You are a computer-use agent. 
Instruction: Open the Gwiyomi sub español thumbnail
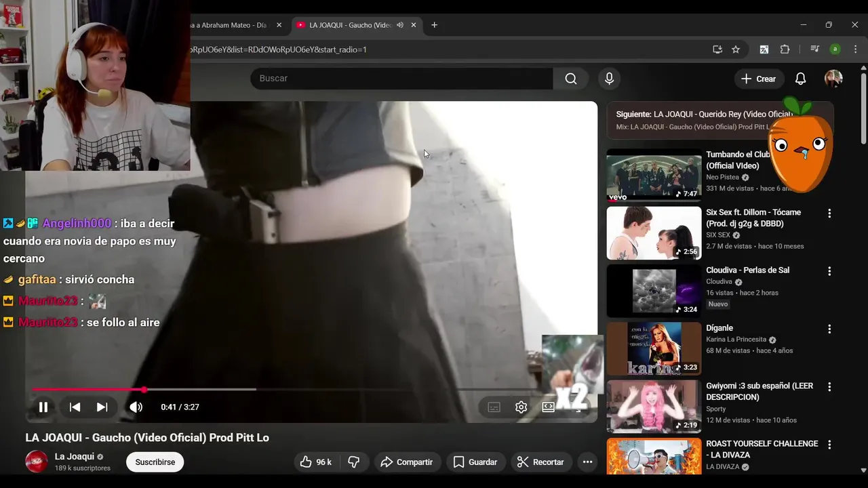[654, 407]
